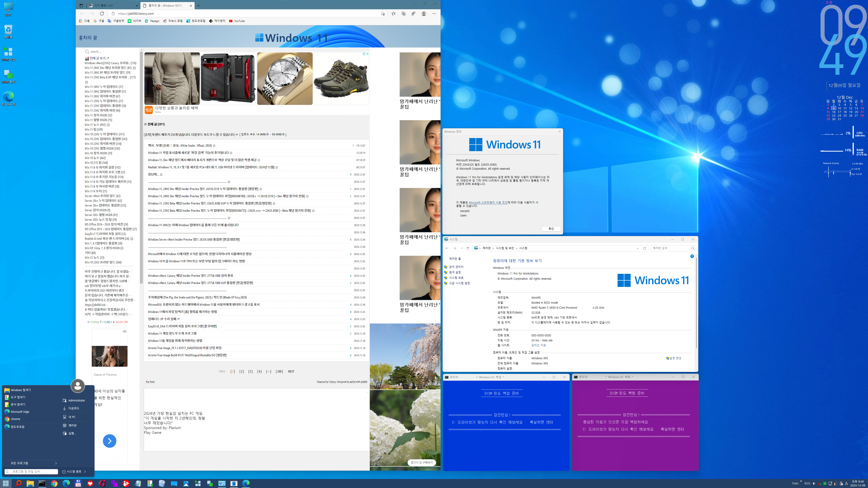The width and height of the screenshot is (868, 488).
Task: Go to page [2] of the blog list
Action: coord(242,371)
